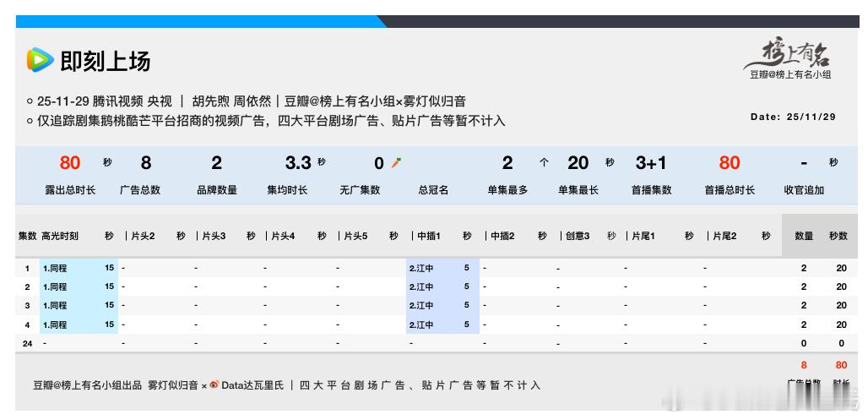Click 1.同程 in episode 4 row

tap(55, 325)
